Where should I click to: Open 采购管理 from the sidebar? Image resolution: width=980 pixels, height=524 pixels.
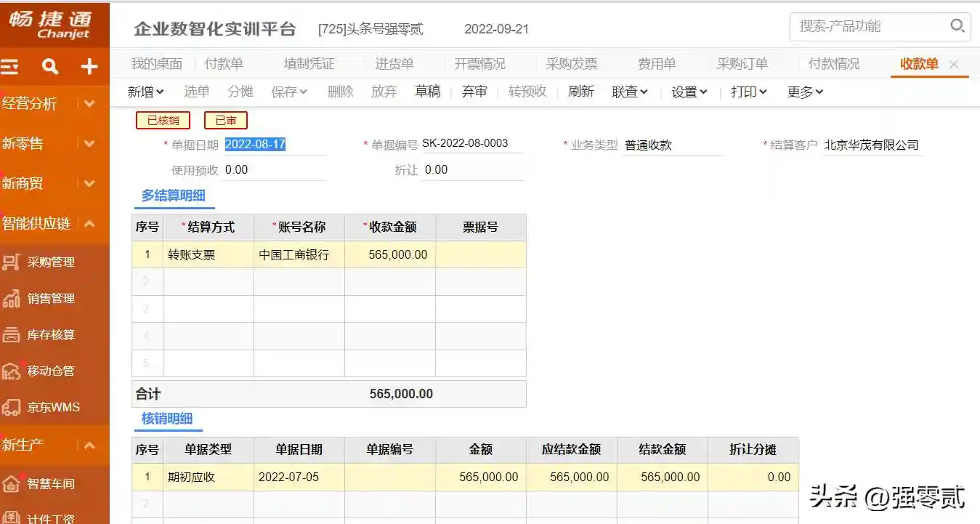click(51, 262)
